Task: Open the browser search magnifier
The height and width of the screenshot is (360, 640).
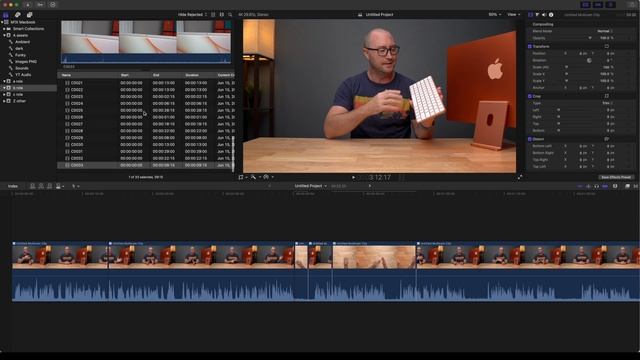Action: [x=230, y=15]
